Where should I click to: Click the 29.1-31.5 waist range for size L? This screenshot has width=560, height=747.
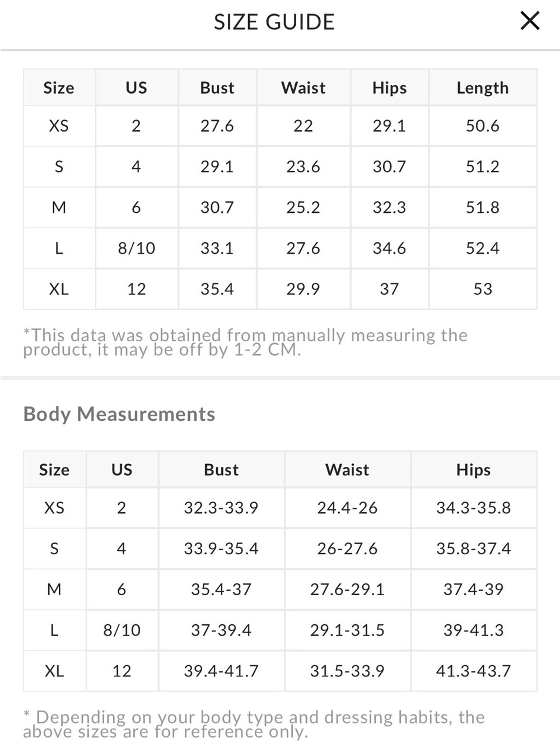[x=347, y=630]
